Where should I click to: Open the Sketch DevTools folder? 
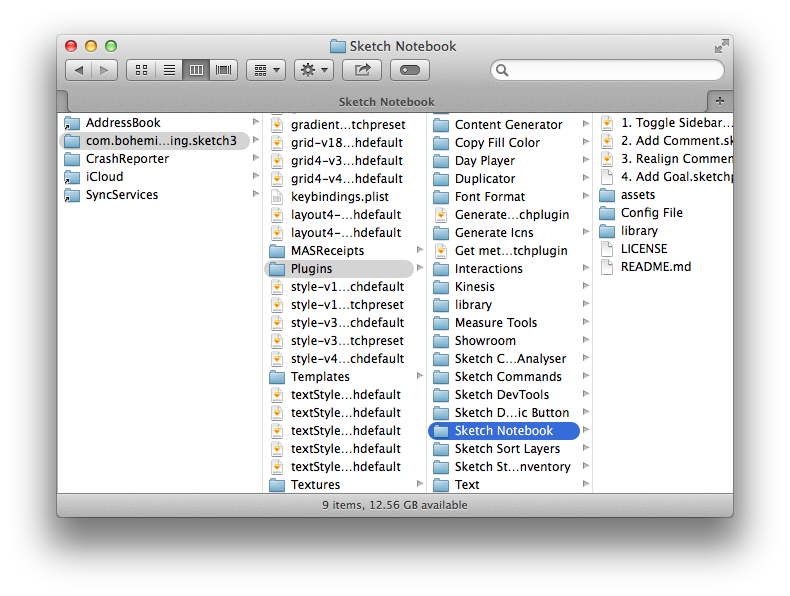coord(504,394)
